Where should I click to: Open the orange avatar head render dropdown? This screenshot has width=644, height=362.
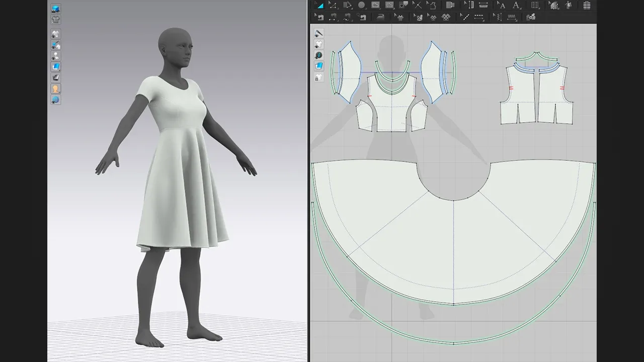point(56,88)
